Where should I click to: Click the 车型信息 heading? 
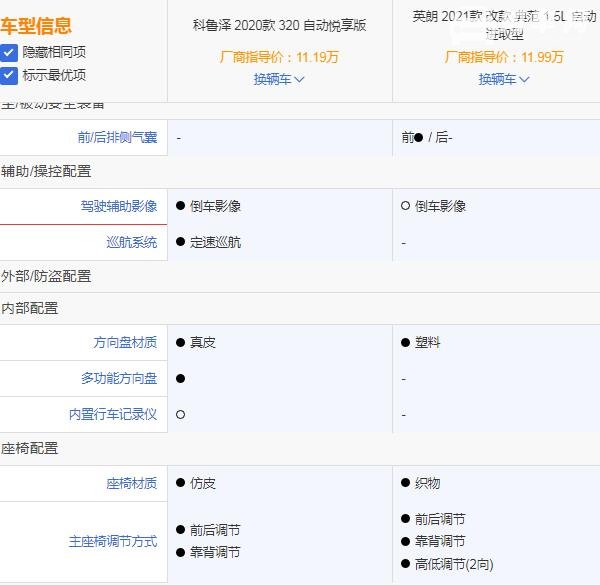point(36,26)
